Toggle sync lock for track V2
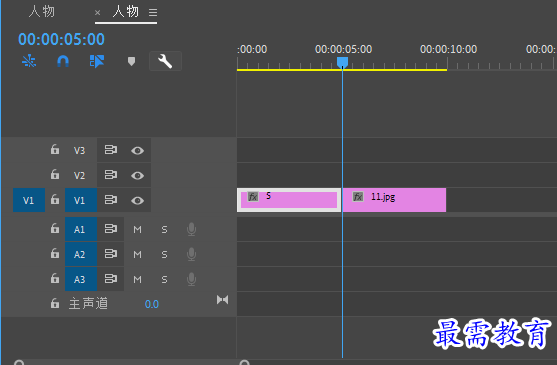557x365 pixels. pos(110,175)
